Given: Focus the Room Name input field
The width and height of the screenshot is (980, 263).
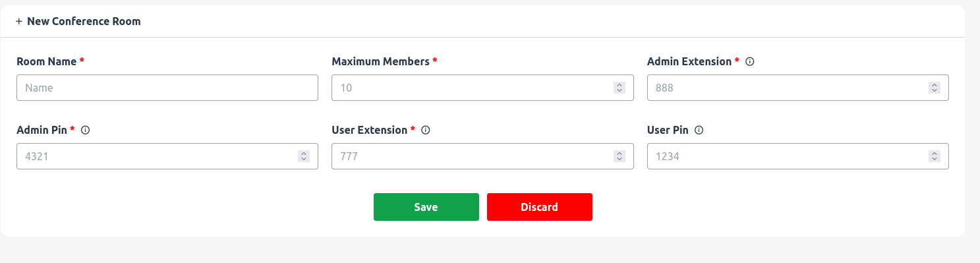Looking at the screenshot, I should [x=167, y=87].
